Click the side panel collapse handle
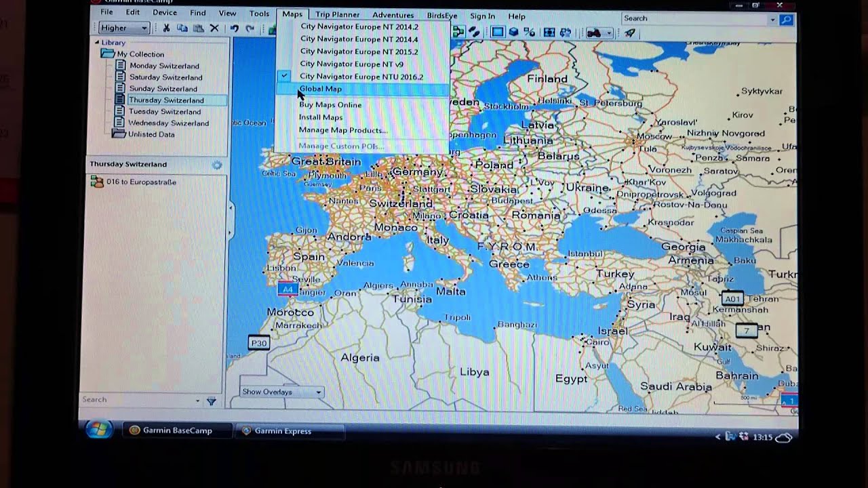The width and height of the screenshot is (868, 488). click(x=231, y=220)
